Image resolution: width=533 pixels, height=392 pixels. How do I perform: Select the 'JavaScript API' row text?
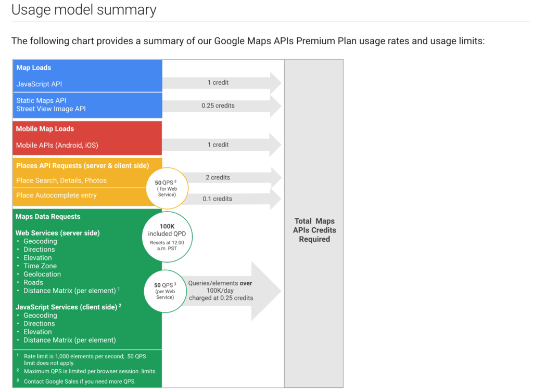pyautogui.click(x=39, y=84)
